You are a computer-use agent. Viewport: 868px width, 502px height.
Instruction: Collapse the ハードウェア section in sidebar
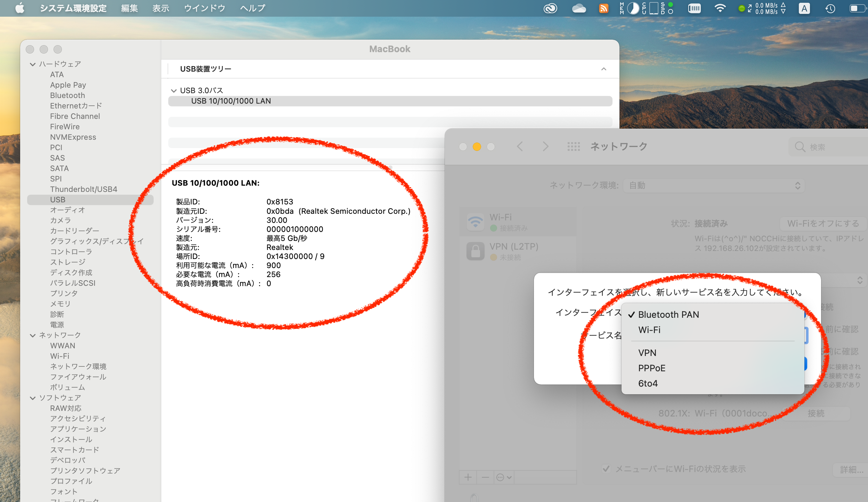(x=33, y=64)
